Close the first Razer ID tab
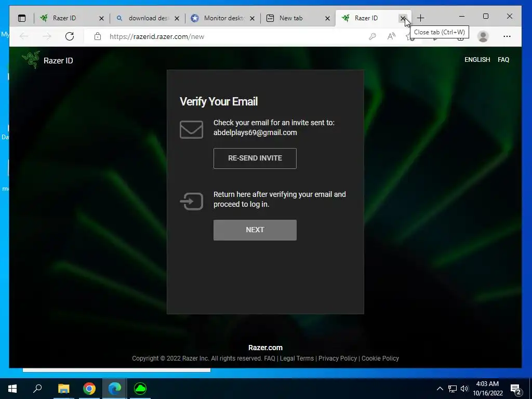This screenshot has height=399, width=532. [101, 18]
